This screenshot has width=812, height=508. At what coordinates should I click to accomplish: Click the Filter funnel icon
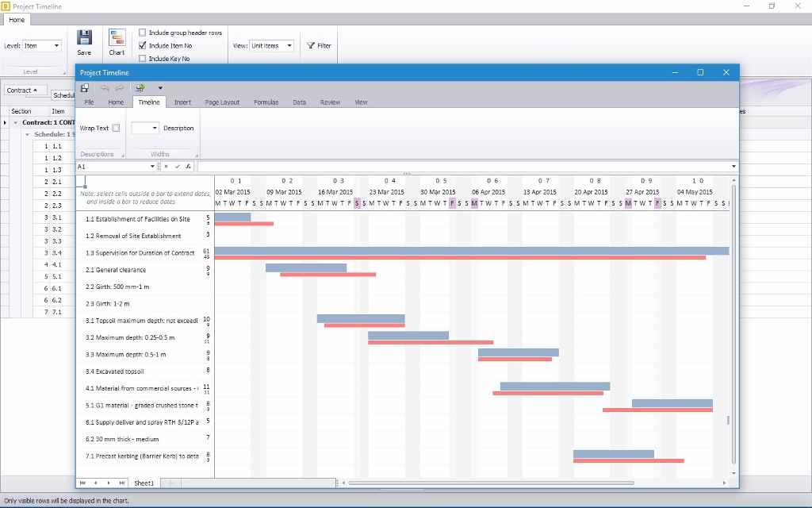(x=311, y=45)
